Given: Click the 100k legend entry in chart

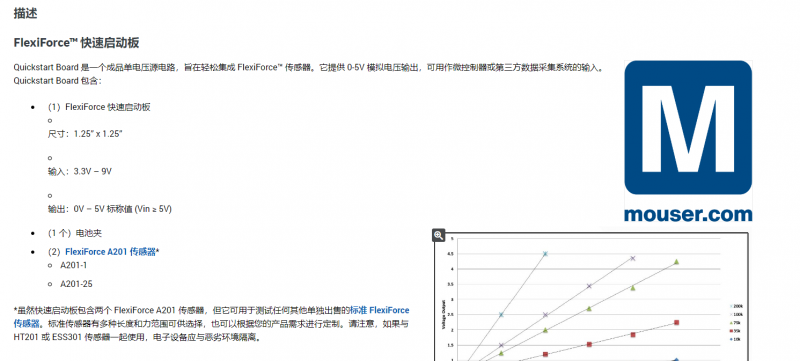Looking at the screenshot, I should 736,314.
